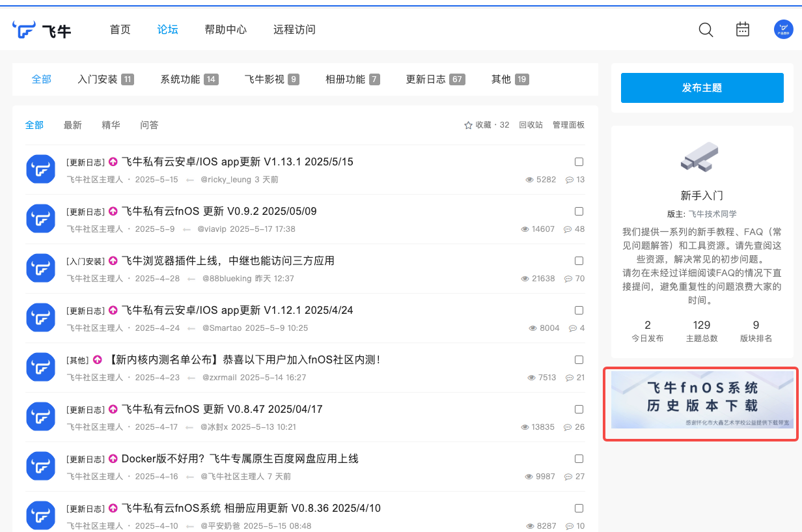The width and height of the screenshot is (802, 532).
Task: Click the 9 版块排名 statistic
Action: click(756, 331)
